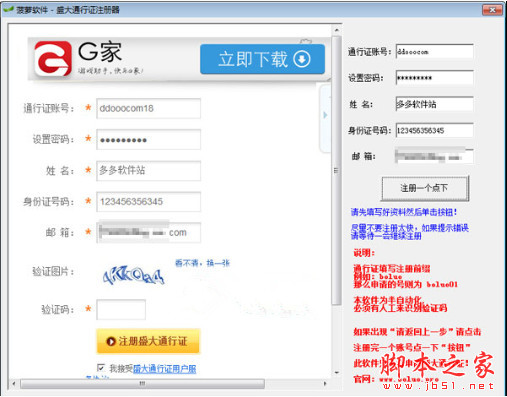Screen dimensions: 507x397
Task: Click the G家 red logo icon
Action: click(53, 58)
